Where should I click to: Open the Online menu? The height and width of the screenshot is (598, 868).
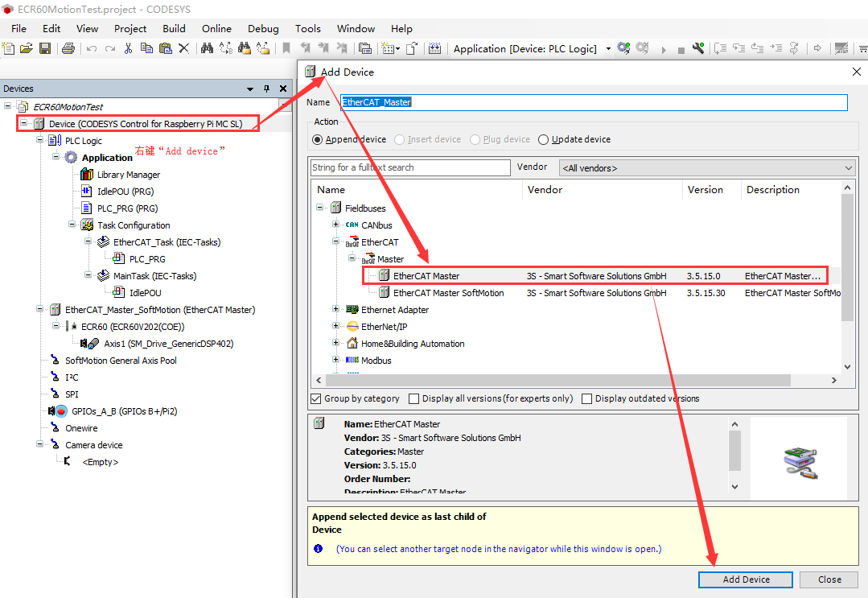216,29
